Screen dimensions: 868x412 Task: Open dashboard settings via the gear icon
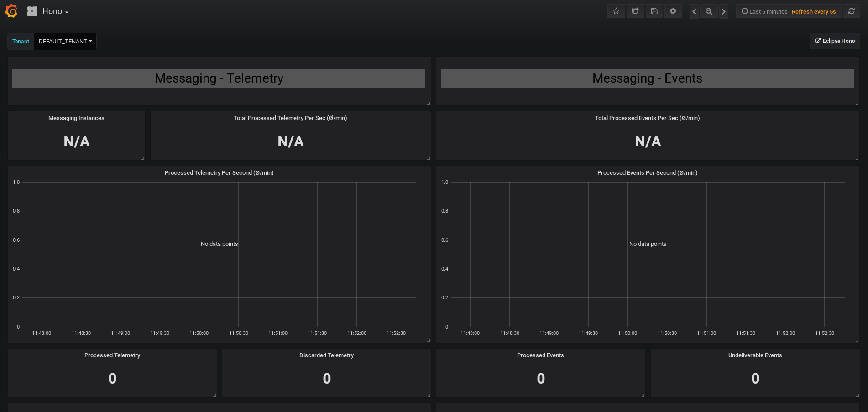tap(673, 11)
